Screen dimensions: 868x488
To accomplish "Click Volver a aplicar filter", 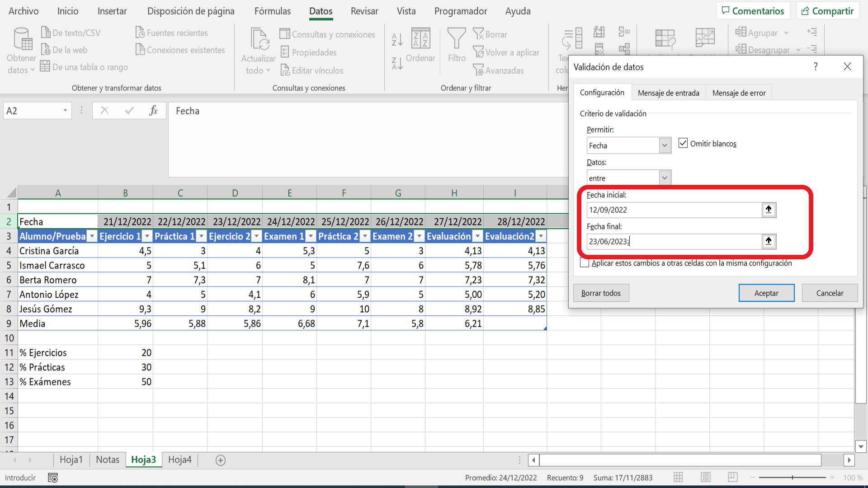I will coord(506,52).
